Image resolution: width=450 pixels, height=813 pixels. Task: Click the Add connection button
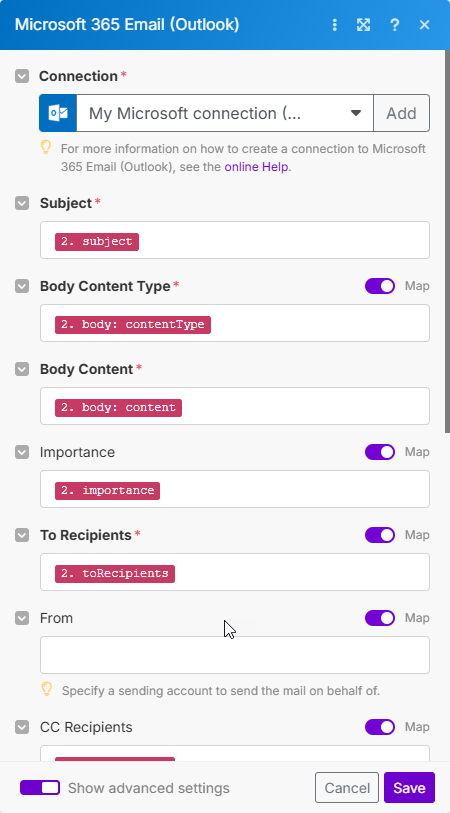tap(401, 113)
